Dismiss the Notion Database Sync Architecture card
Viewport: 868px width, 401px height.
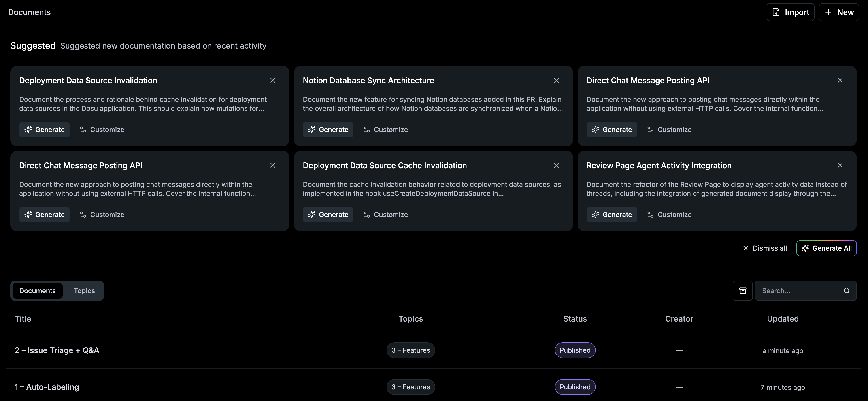(x=556, y=80)
